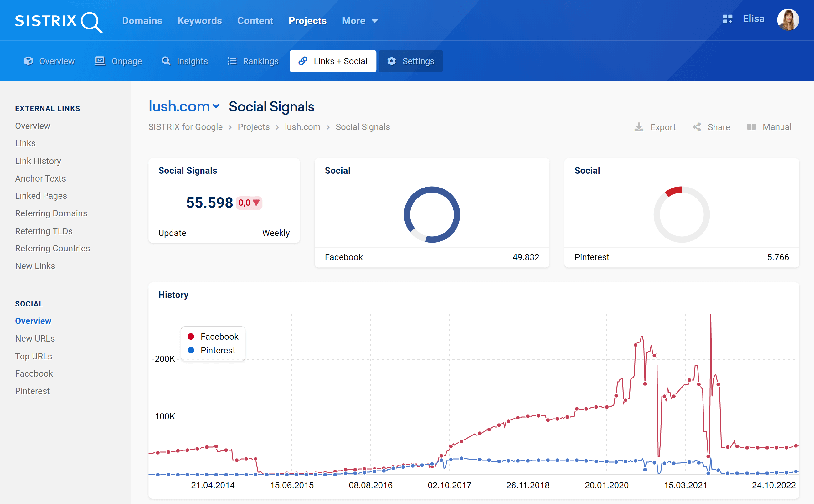814x504 pixels.
Task: Click the Facebook 49.832 value
Action: [x=526, y=257]
